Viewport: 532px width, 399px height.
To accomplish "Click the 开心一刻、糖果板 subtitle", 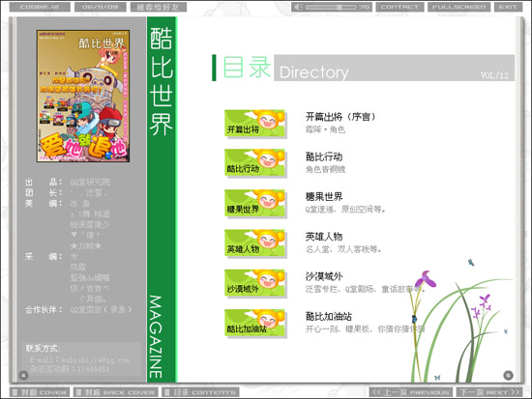I will [x=365, y=329].
